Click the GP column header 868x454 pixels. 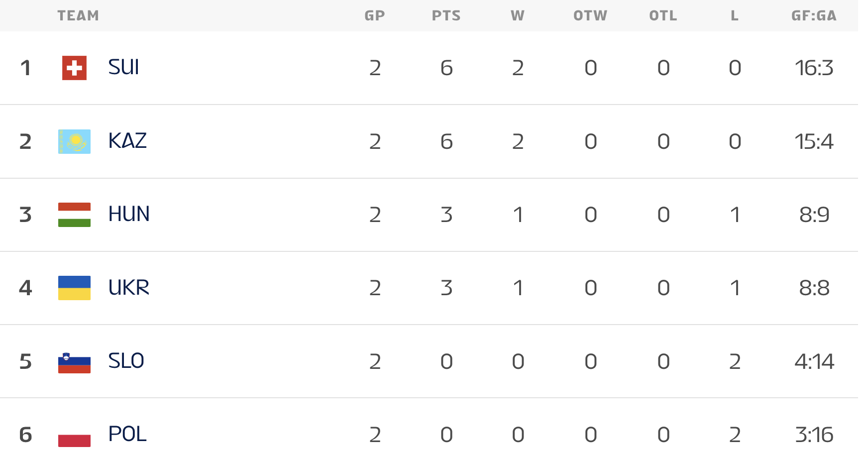(x=375, y=16)
